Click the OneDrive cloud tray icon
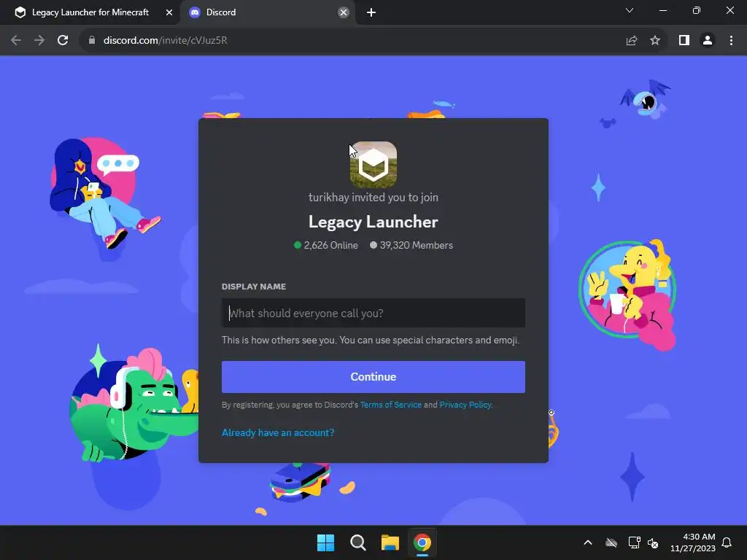 click(x=611, y=542)
